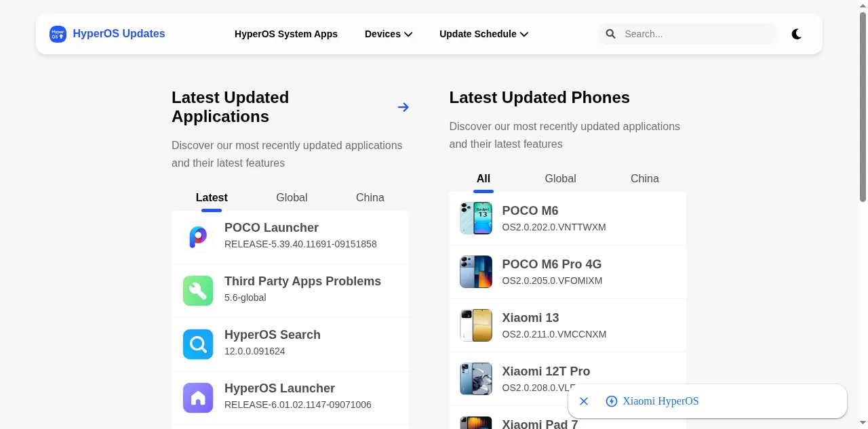Image resolution: width=868 pixels, height=429 pixels.
Task: Open the HyperOS Search title link
Action: tap(273, 335)
